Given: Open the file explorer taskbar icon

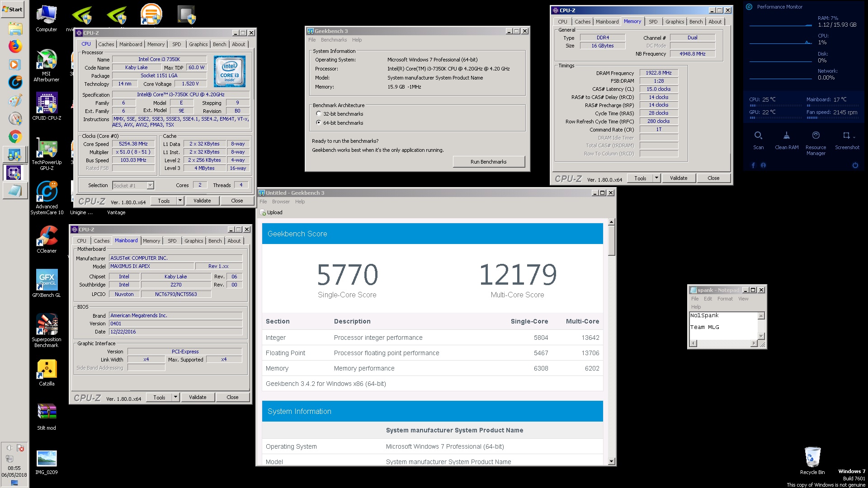Looking at the screenshot, I should coord(15,28).
